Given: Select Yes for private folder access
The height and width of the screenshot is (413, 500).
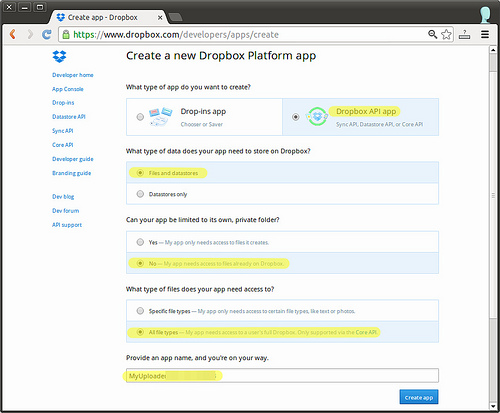Looking at the screenshot, I should point(140,242).
